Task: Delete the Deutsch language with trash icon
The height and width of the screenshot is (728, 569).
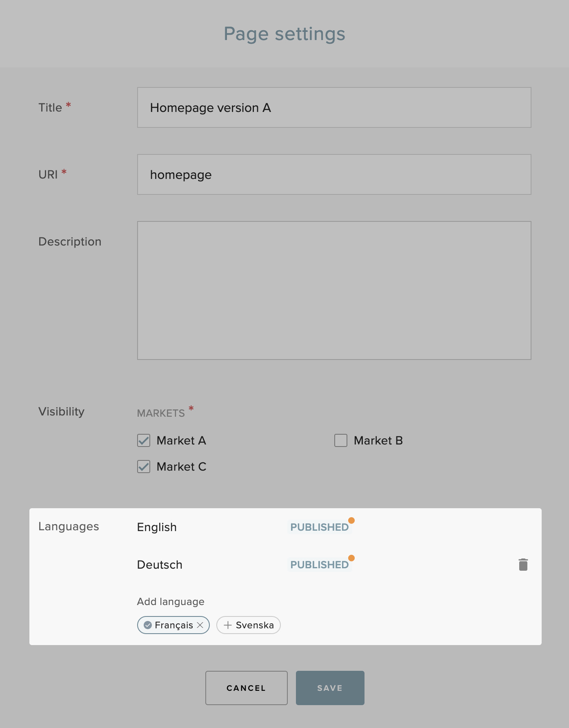Action: coord(523,565)
